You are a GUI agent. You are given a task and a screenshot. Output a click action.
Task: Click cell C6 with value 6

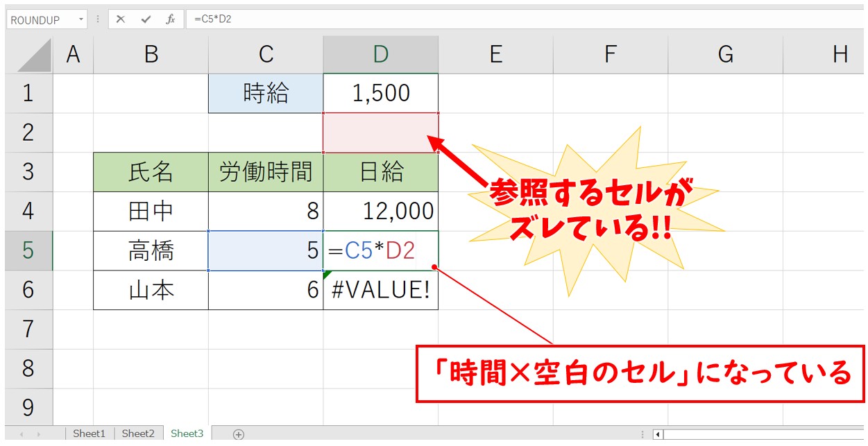coord(266,290)
